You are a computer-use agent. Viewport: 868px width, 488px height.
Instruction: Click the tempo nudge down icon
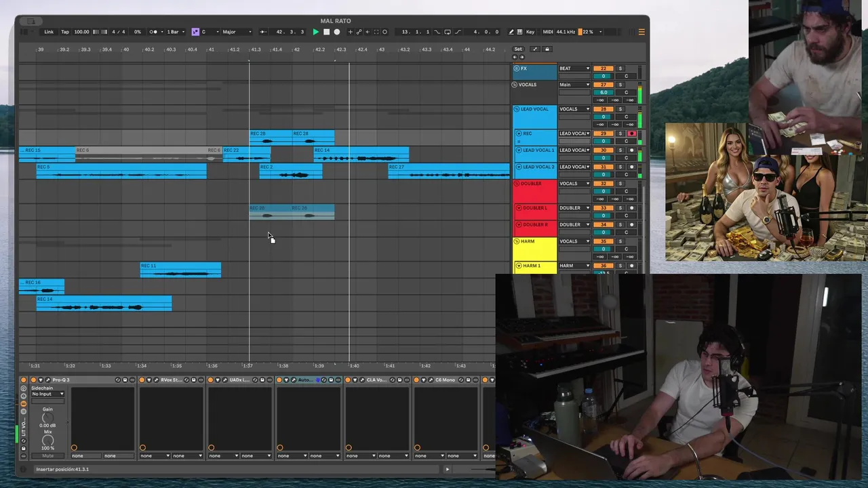(96, 32)
